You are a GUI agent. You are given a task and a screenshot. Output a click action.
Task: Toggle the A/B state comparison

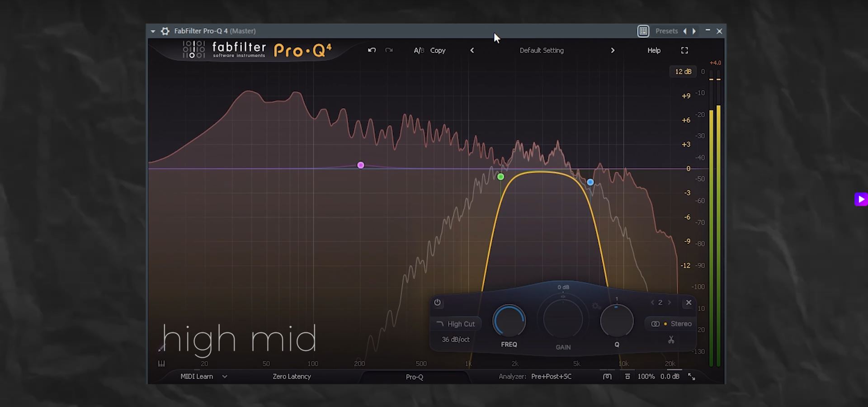(x=419, y=51)
